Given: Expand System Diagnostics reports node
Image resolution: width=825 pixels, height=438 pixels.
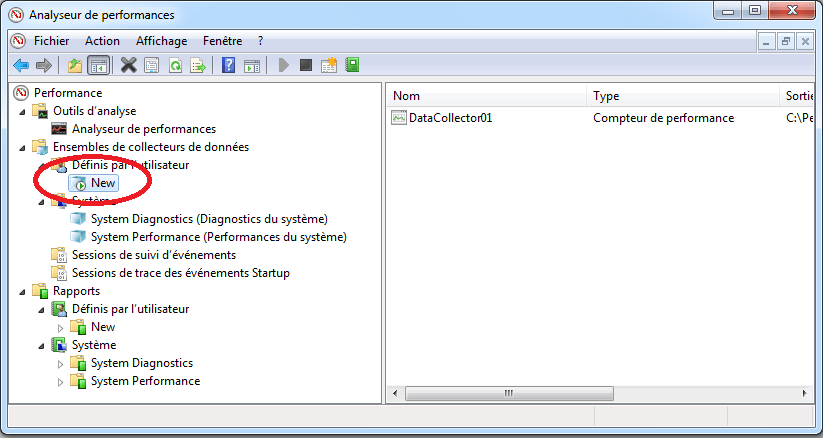Looking at the screenshot, I should 61,364.
